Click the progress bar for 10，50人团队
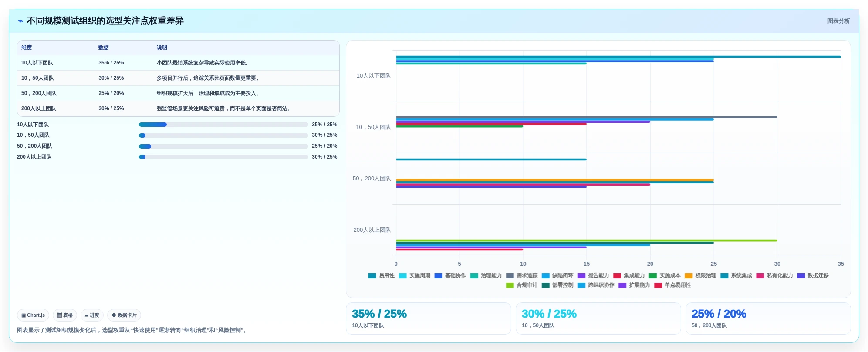This screenshot has width=868, height=352. [x=223, y=135]
